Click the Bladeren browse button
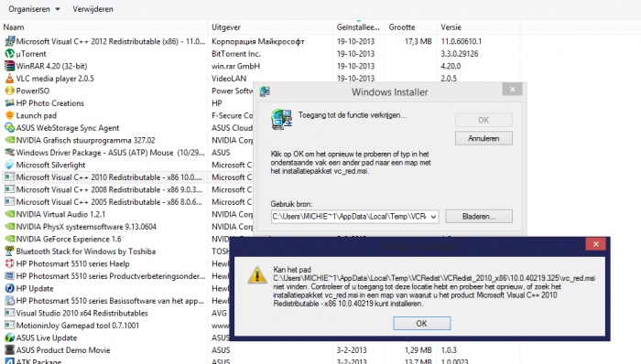641x364 pixels. click(479, 216)
